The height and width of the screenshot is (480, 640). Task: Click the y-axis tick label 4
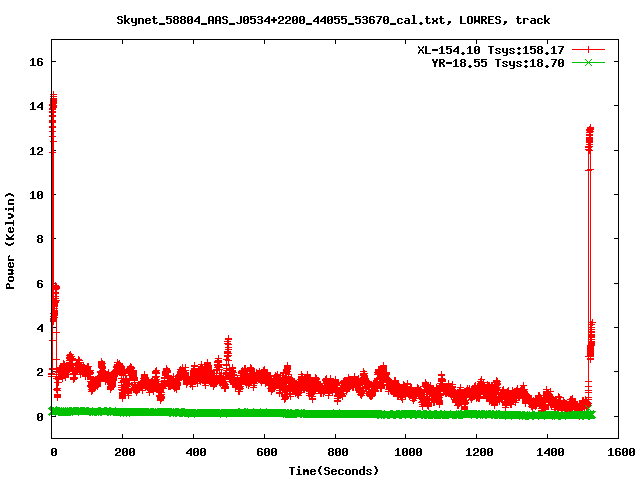pyautogui.click(x=40, y=328)
